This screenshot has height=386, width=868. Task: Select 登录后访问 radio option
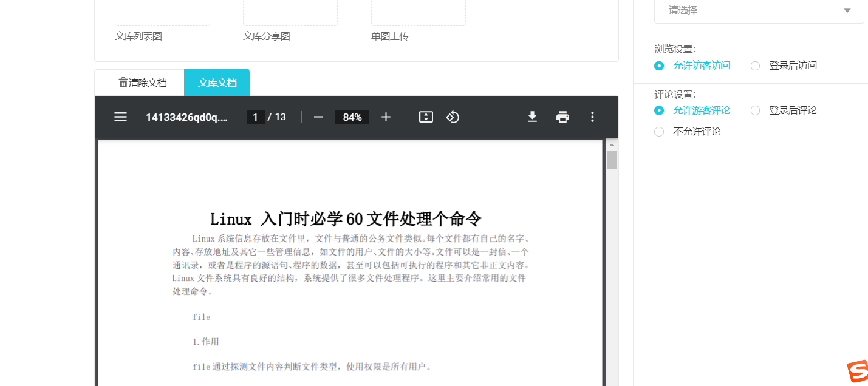pyautogui.click(x=755, y=66)
